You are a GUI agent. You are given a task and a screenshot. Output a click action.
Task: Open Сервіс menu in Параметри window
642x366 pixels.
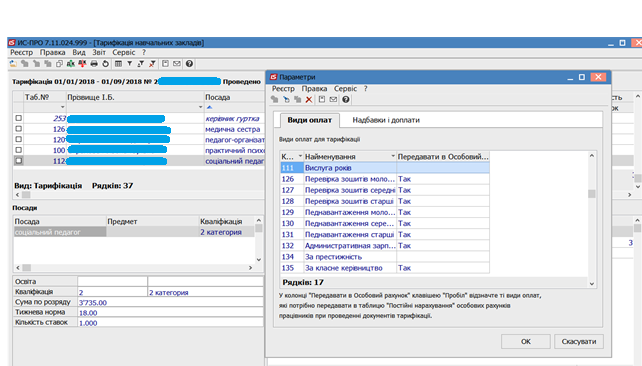coord(345,88)
